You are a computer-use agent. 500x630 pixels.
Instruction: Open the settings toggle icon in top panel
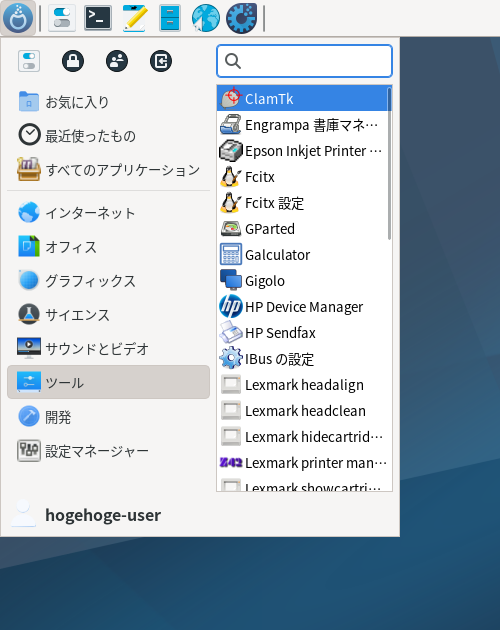62,18
